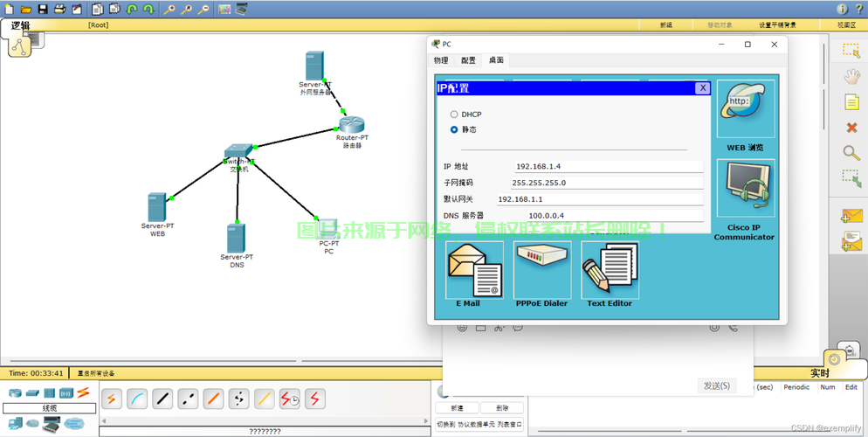Select the Inspect magnifier tool
This screenshot has width=868, height=437.
tap(851, 153)
